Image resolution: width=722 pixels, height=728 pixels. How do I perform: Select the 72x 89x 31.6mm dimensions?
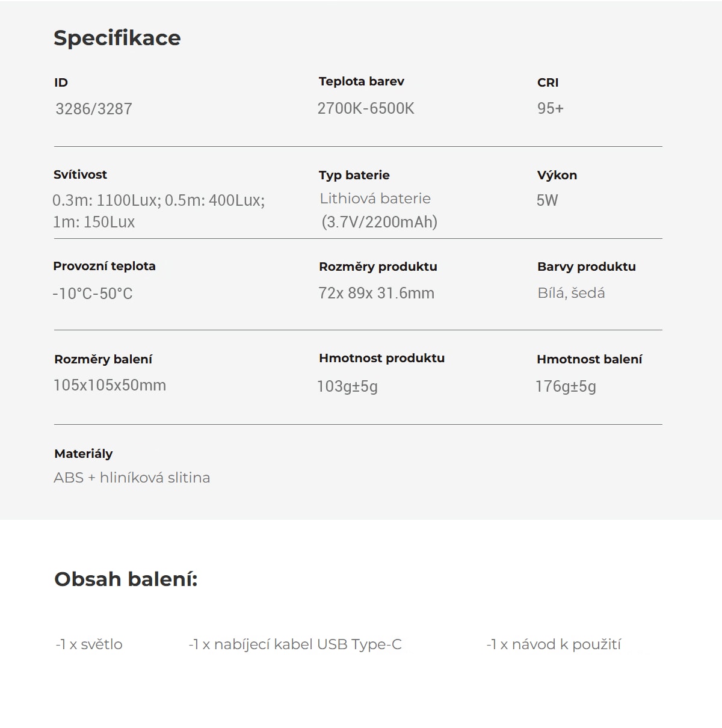pos(377,293)
